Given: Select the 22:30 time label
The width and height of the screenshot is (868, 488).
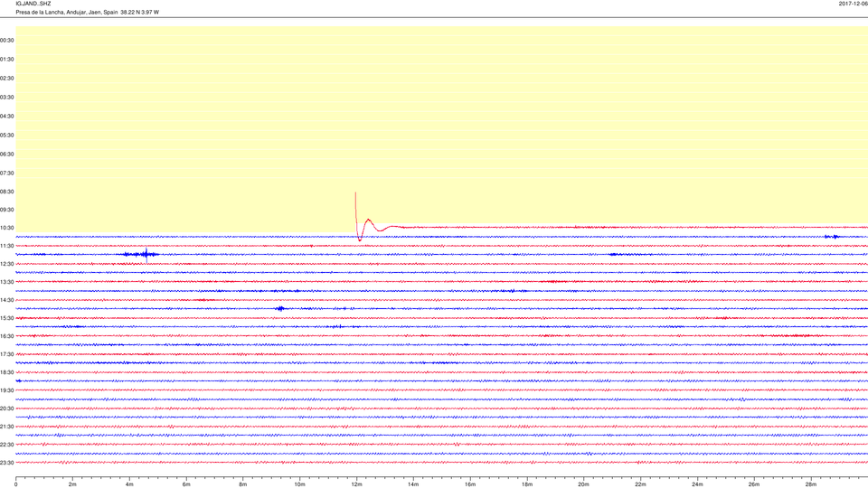Looking at the screenshot, I should (x=7, y=445).
